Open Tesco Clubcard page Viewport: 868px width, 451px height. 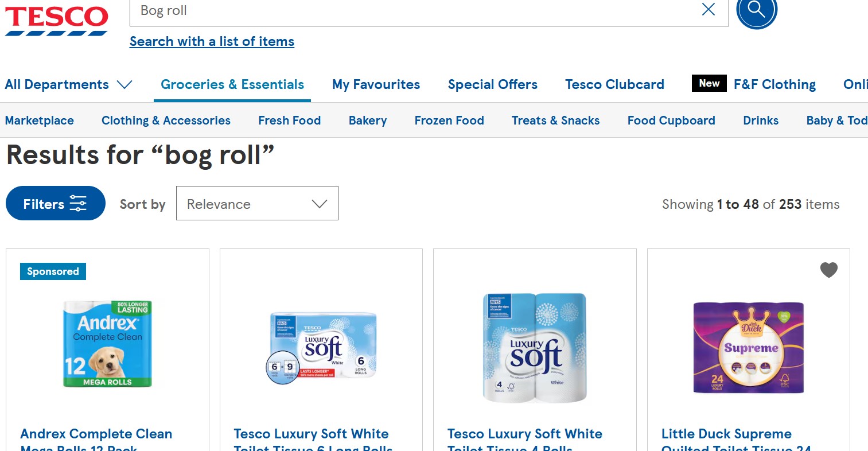click(x=614, y=84)
